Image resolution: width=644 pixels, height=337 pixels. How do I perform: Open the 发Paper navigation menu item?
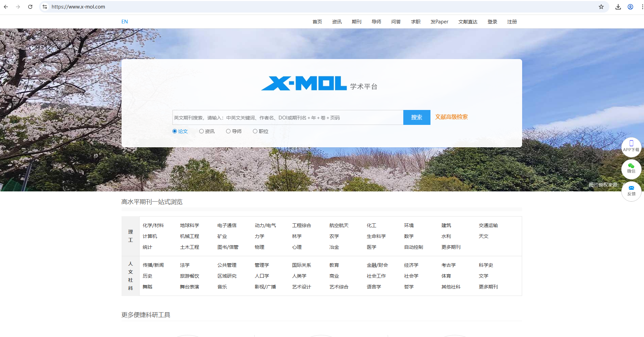(439, 21)
